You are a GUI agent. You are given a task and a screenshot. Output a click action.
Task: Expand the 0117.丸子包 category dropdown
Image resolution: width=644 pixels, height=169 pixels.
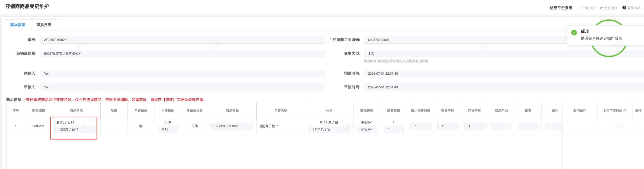tap(345, 129)
